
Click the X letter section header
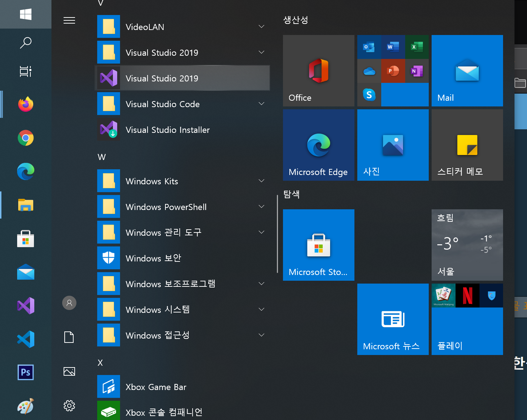coord(100,363)
